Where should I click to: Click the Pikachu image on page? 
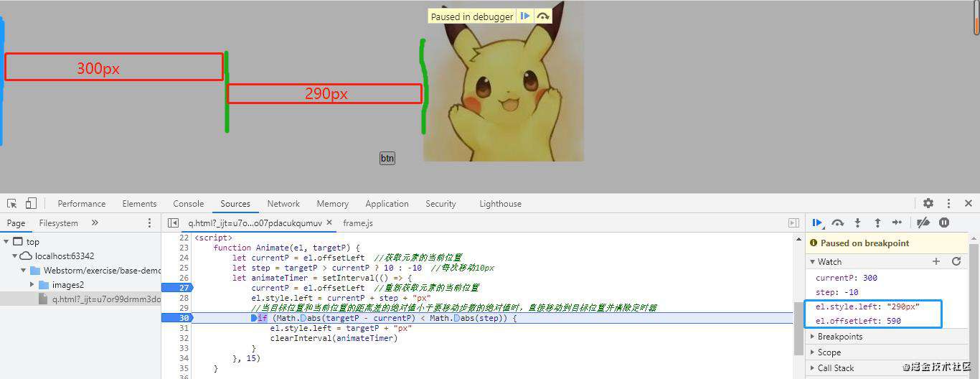[x=504, y=81]
